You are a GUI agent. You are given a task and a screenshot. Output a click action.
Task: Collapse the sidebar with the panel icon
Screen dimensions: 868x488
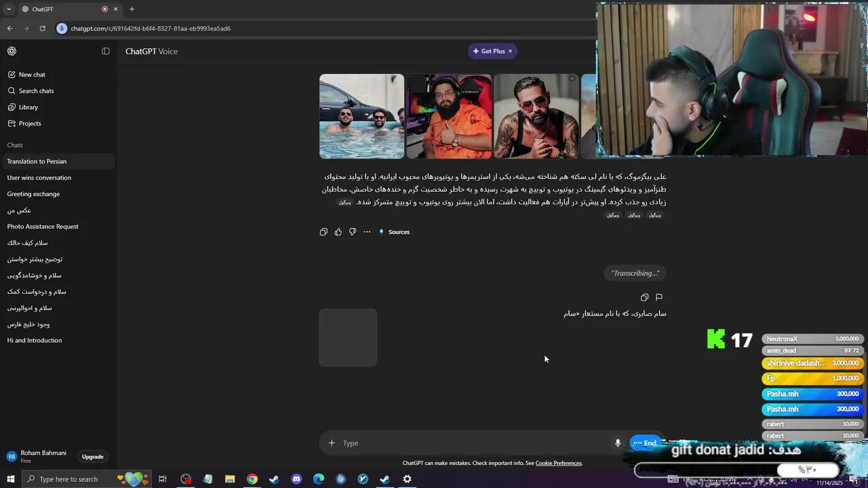106,52
